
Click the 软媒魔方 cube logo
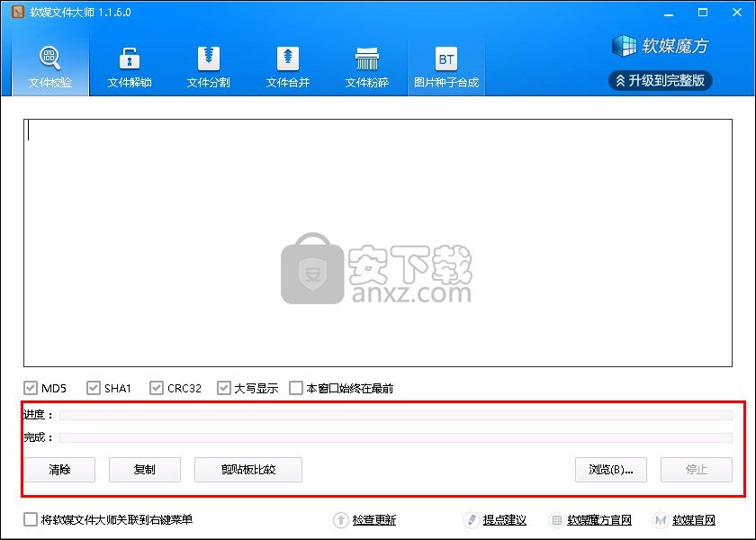coord(624,46)
